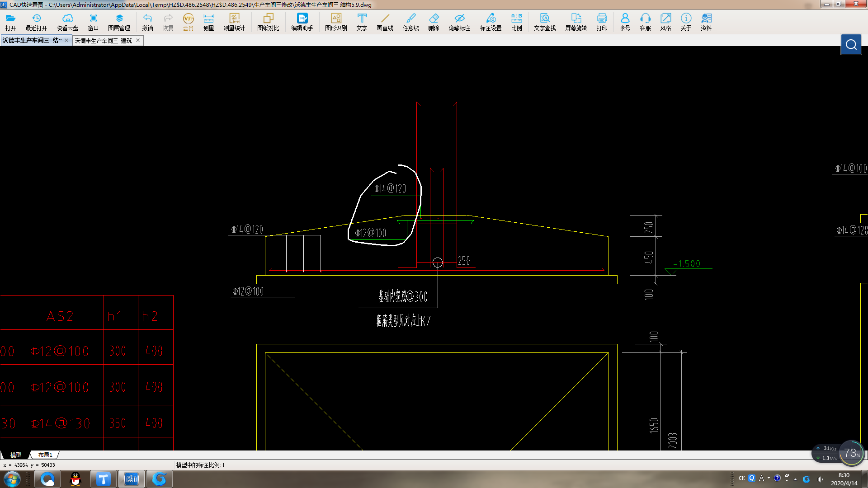Click the volume speaker tray icon
The height and width of the screenshot is (488, 868).
(x=820, y=479)
